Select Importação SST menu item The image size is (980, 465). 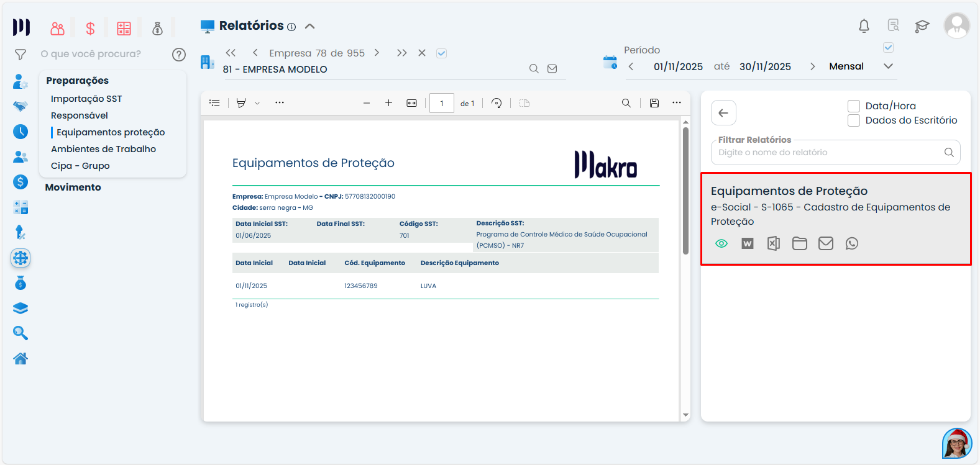pos(86,99)
